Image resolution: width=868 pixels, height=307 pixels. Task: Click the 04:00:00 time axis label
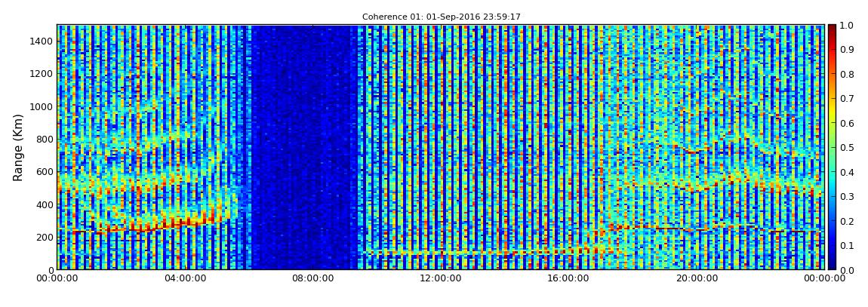pos(186,278)
